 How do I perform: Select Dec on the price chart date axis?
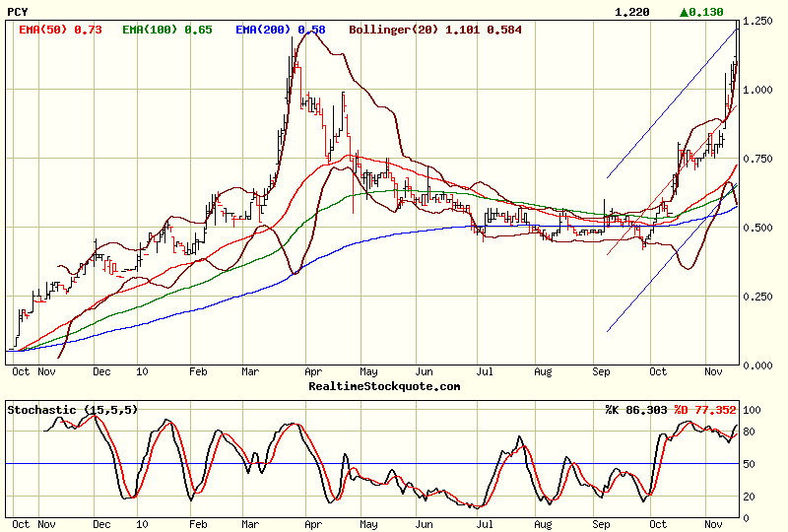101,371
